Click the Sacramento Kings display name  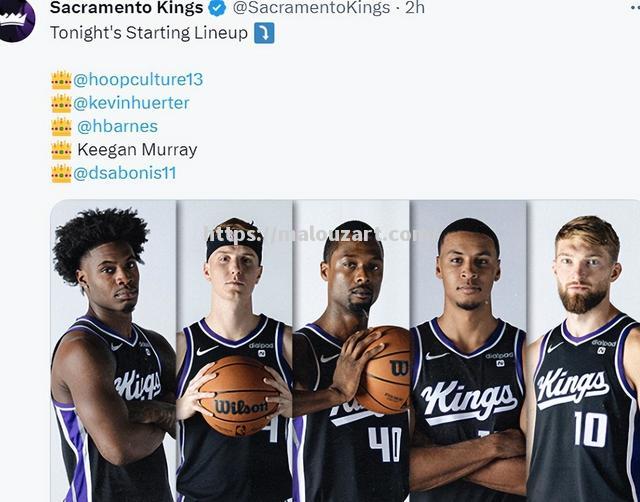127,8
